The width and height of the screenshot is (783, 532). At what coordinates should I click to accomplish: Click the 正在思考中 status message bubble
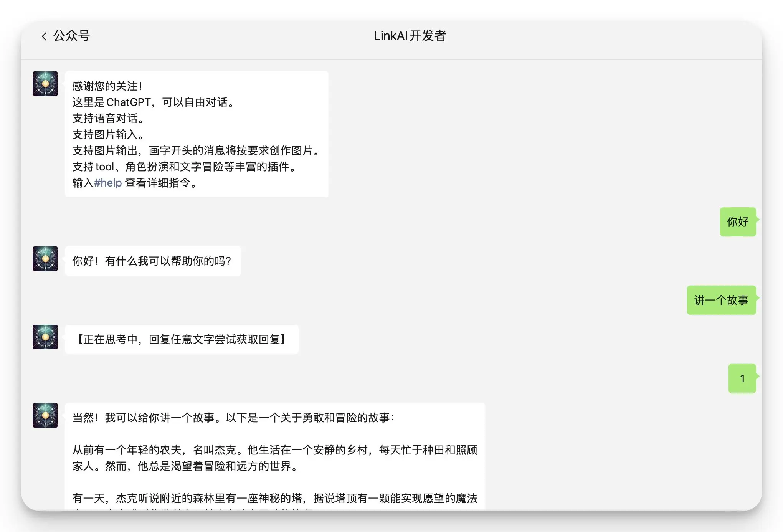181,339
